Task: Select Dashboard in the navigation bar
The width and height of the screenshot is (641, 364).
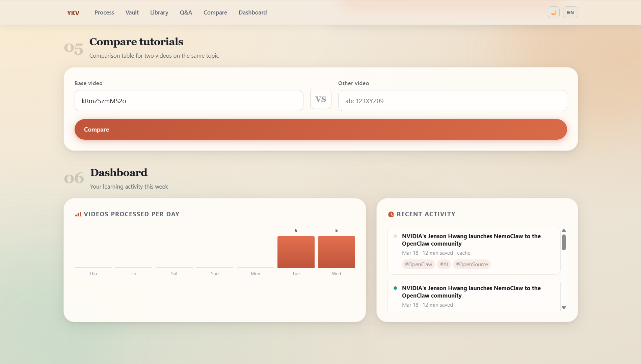Action: pyautogui.click(x=252, y=12)
